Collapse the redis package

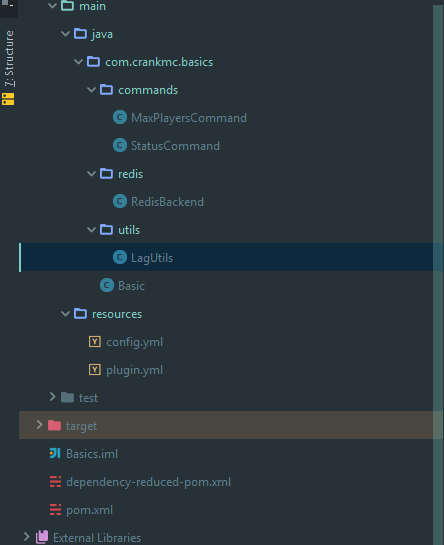pos(91,174)
